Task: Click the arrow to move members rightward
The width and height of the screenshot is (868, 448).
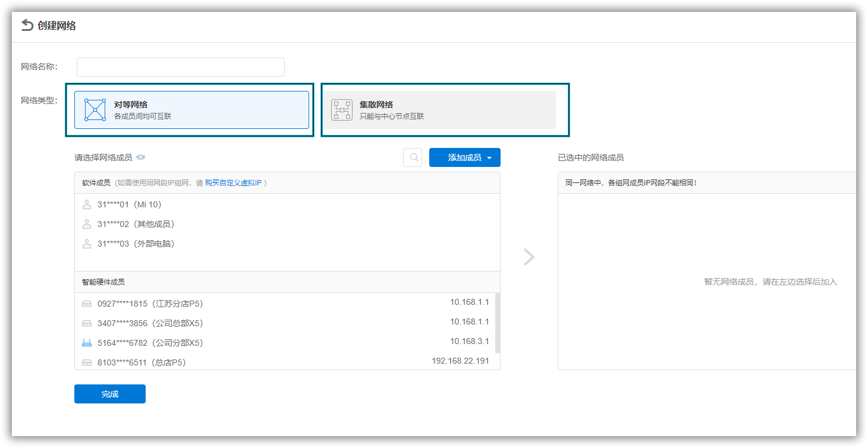Action: (529, 257)
